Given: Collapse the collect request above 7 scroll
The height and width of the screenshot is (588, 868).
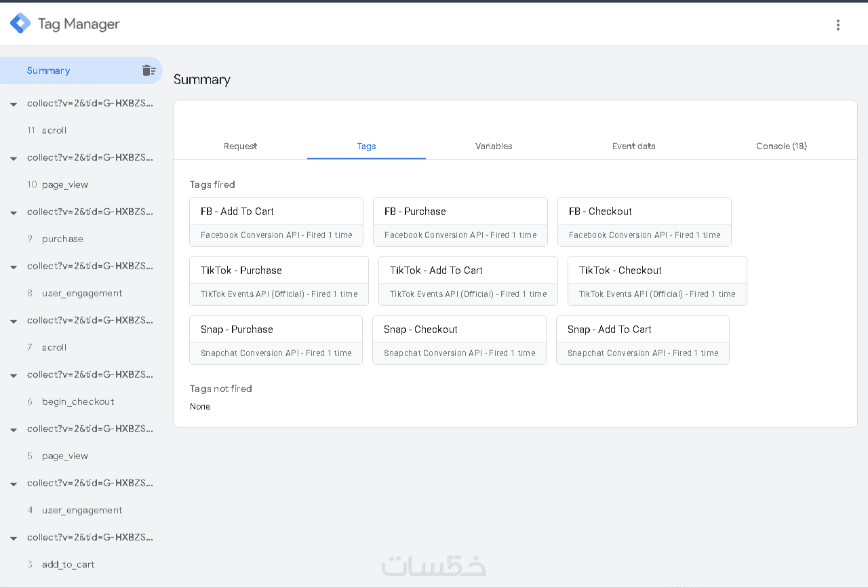Looking at the screenshot, I should tap(14, 321).
